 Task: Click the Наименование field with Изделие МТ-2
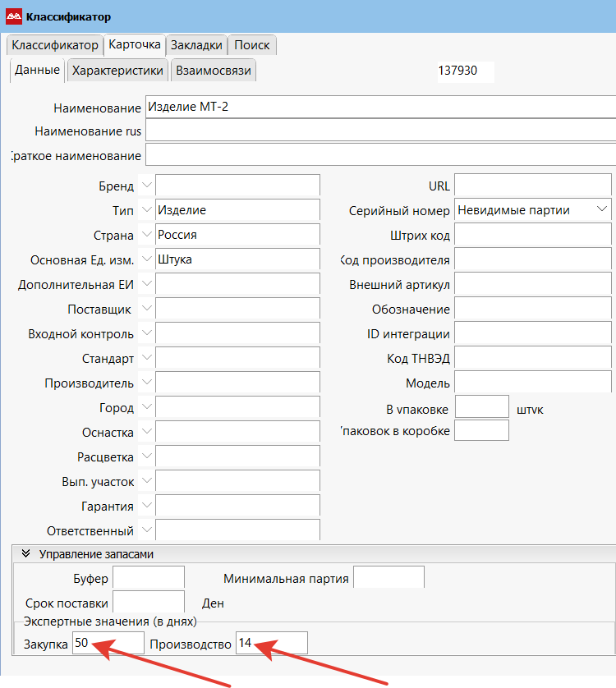(x=378, y=108)
